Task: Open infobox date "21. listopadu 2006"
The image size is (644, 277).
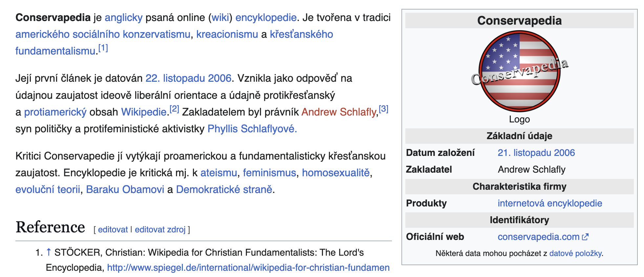Action: (536, 153)
